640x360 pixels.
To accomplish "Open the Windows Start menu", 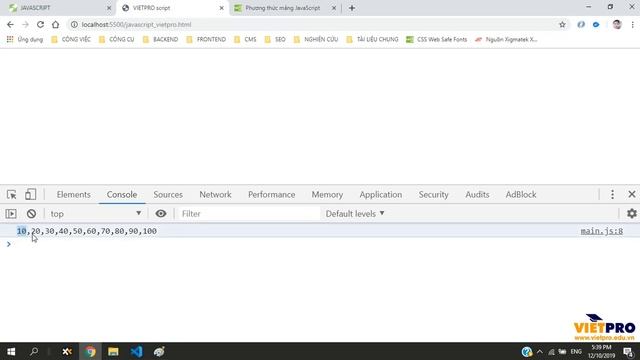I will coord(11,351).
